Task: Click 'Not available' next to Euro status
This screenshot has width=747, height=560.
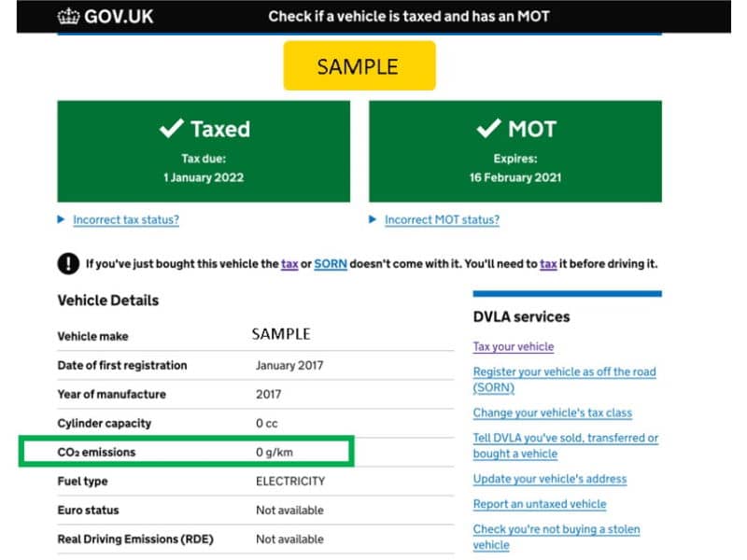Action: pyautogui.click(x=289, y=511)
